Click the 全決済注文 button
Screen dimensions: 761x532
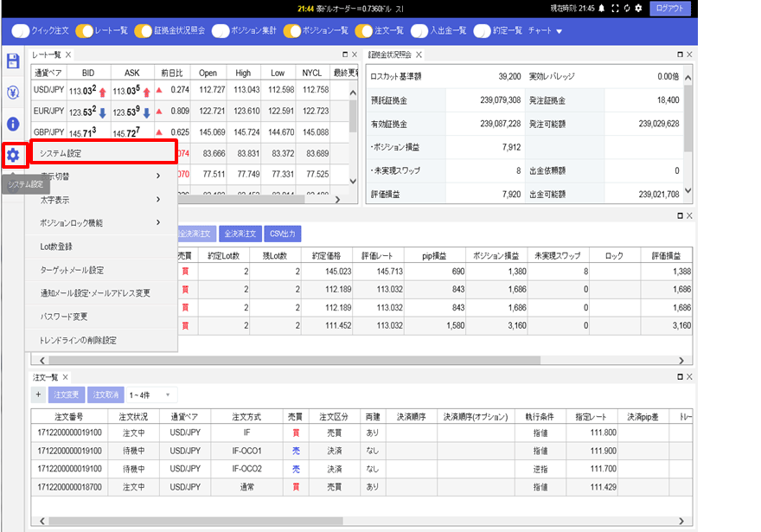(x=240, y=234)
